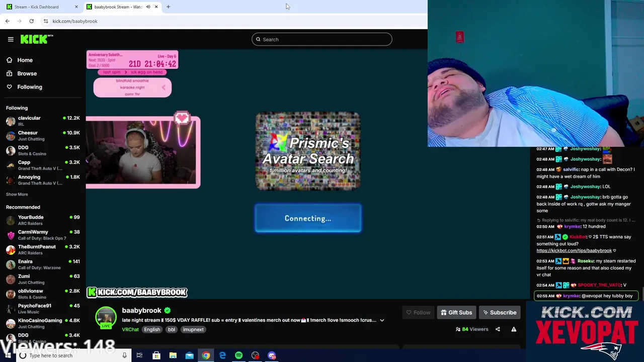This screenshot has height=362, width=644.
Task: Open YourBudde recommended channel
Action: point(43,220)
